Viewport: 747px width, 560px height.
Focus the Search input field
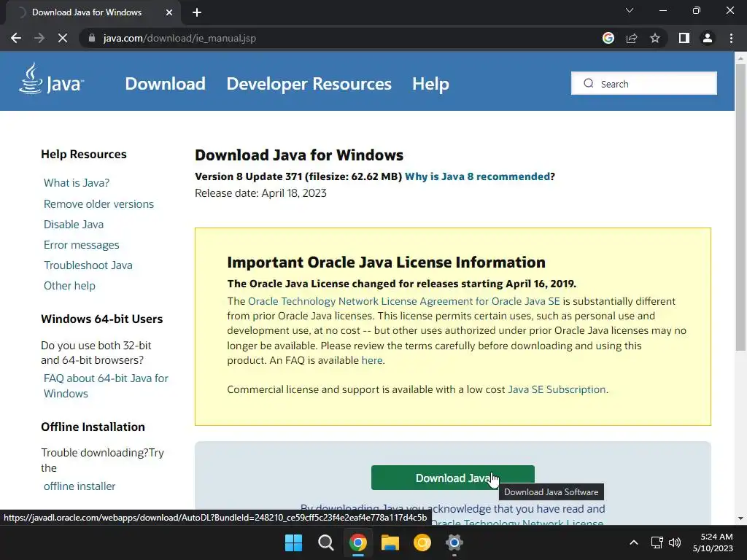[x=644, y=83]
